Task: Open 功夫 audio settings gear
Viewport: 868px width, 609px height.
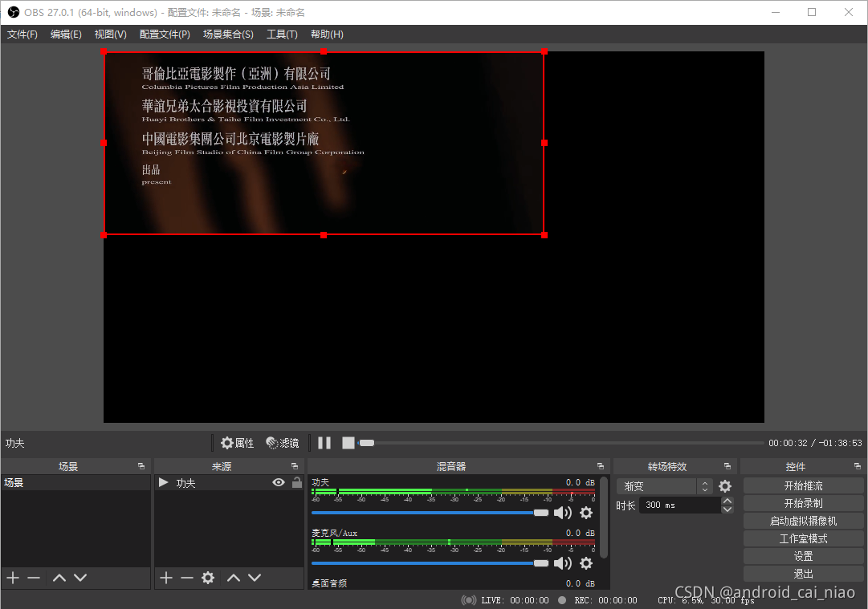Action: tap(585, 513)
